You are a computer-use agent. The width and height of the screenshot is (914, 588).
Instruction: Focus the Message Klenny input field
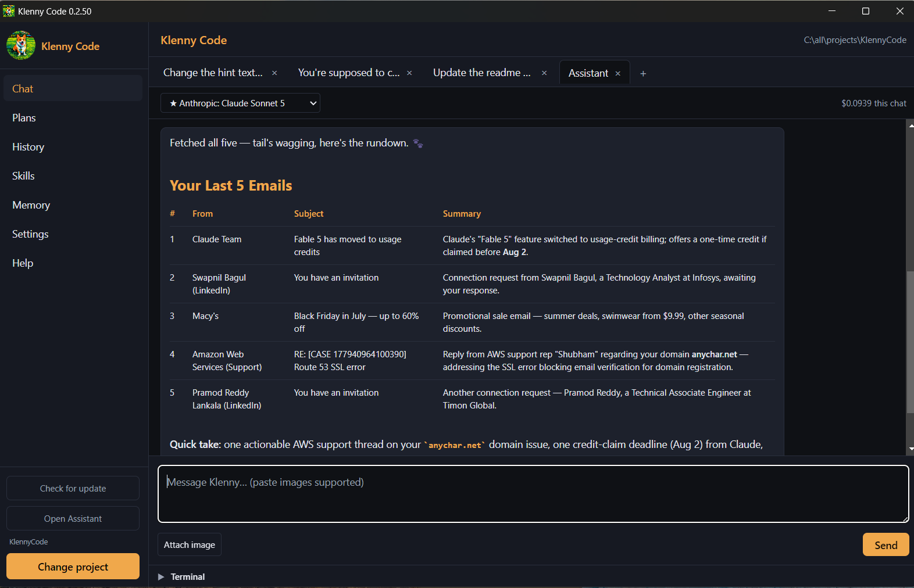(x=533, y=494)
